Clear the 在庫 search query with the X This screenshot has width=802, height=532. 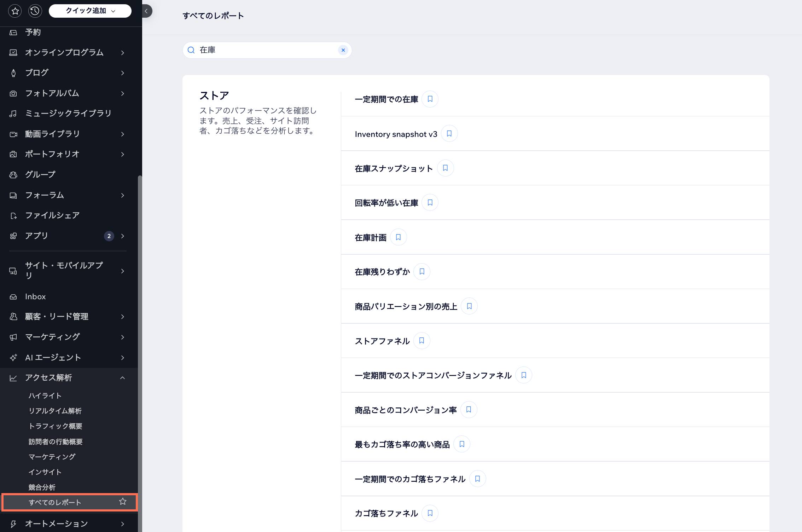click(x=343, y=50)
